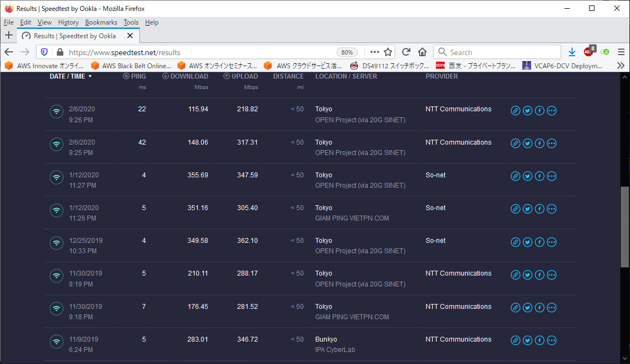Open the Bookmarks menu

[101, 22]
